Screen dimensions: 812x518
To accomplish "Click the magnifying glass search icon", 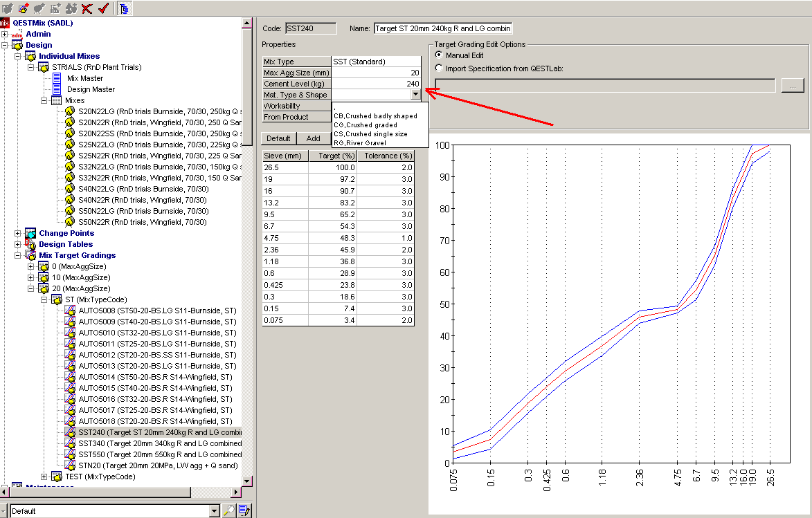I will pos(228,510).
